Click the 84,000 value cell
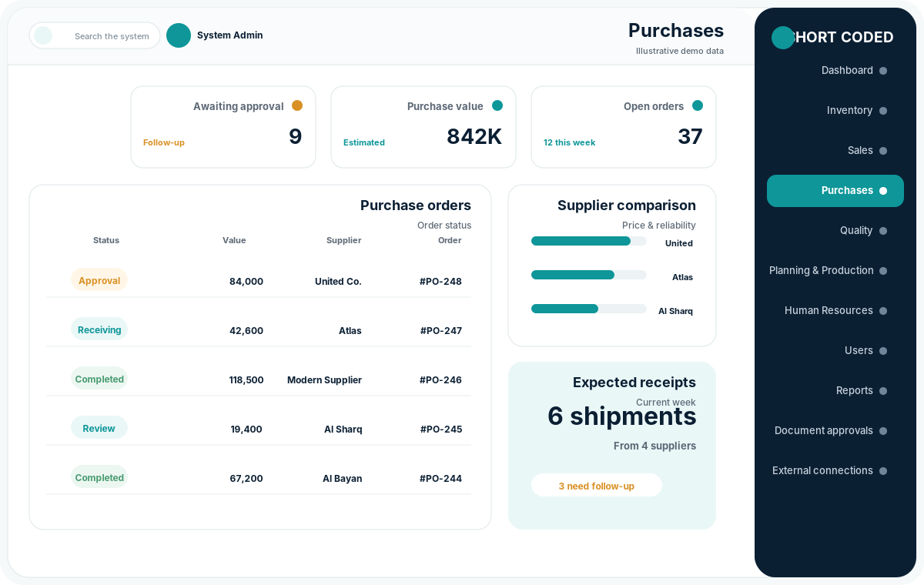 246,282
